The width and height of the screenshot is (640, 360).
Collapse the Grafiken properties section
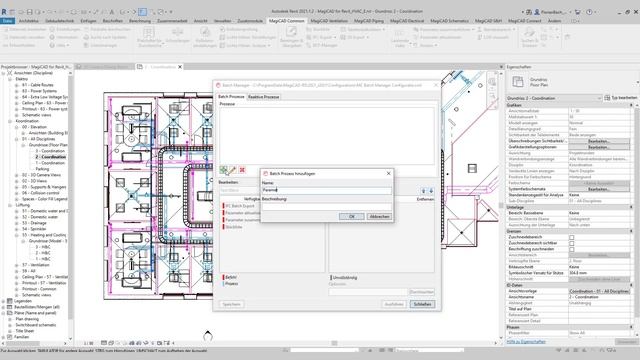coord(631,105)
